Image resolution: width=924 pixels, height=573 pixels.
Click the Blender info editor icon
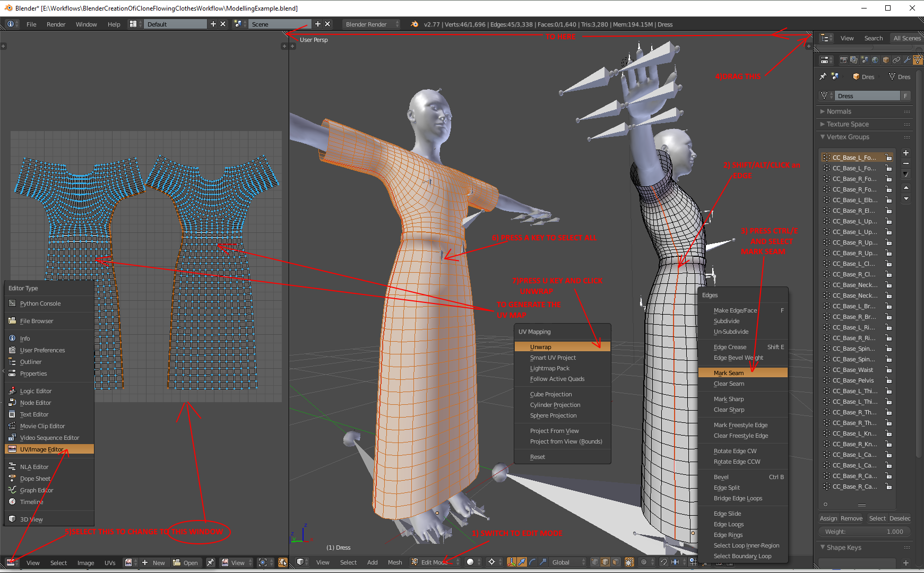tap(13, 24)
